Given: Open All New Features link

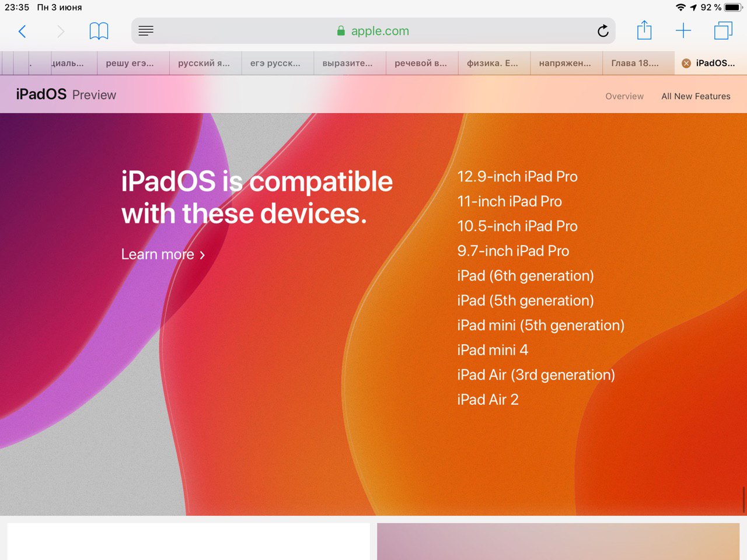Looking at the screenshot, I should (696, 96).
